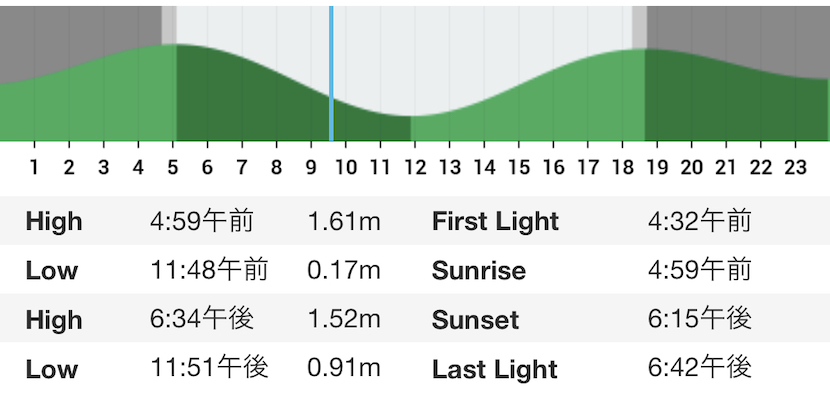Click the Sunrise label
The image size is (830, 402).
pos(479,271)
